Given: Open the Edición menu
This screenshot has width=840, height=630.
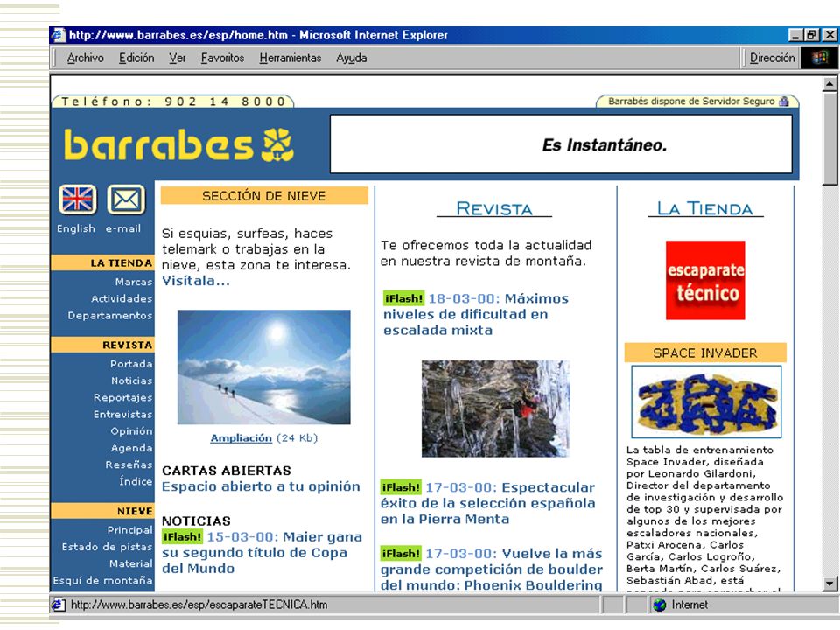Looking at the screenshot, I should tap(136, 58).
